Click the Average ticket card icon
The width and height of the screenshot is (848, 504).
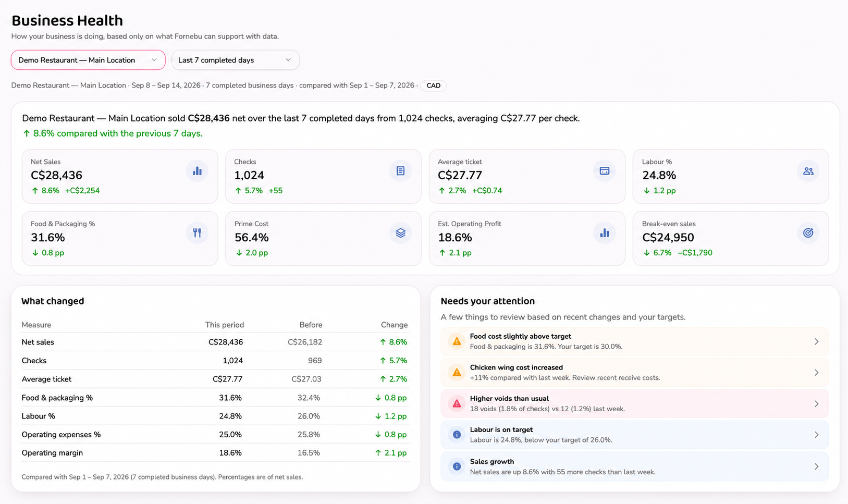pos(604,171)
